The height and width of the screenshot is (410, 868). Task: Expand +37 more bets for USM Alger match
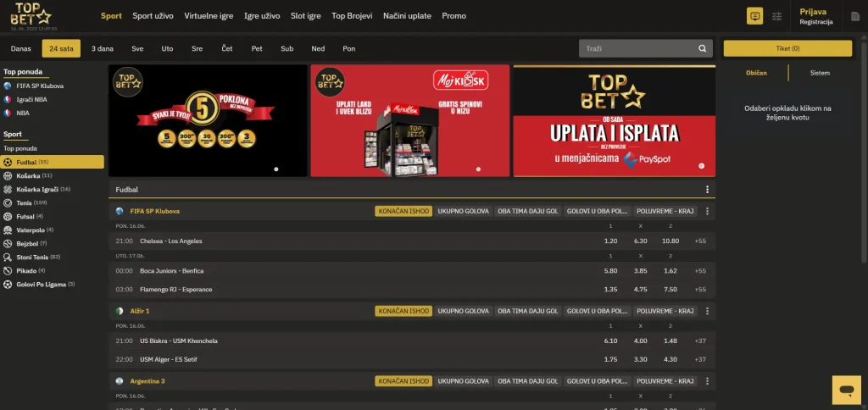click(x=700, y=360)
